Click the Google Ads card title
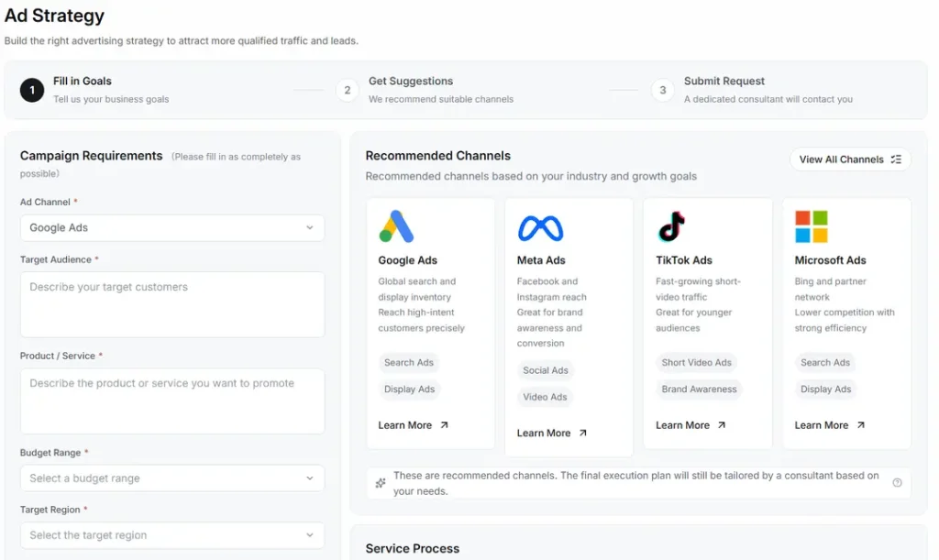939x560 pixels. pos(407,260)
